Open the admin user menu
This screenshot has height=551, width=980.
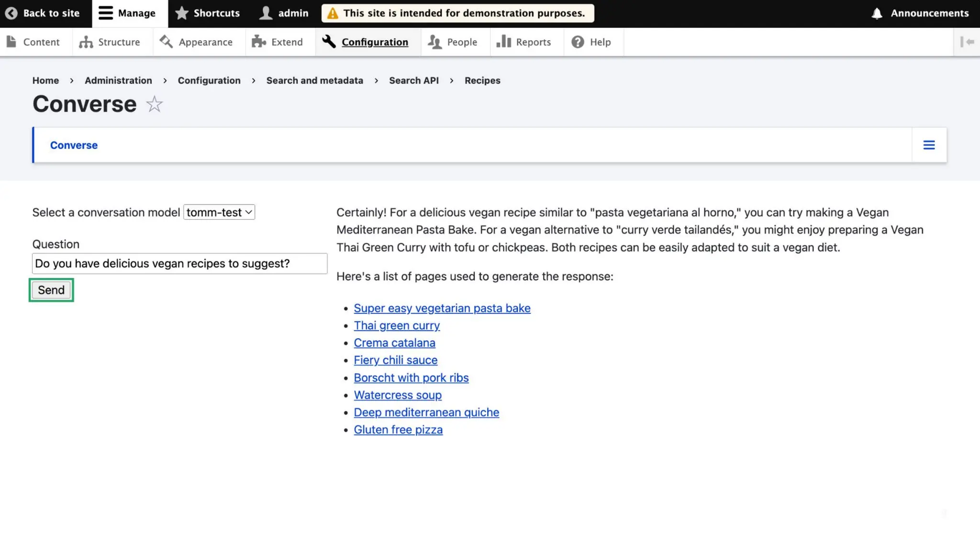(284, 13)
